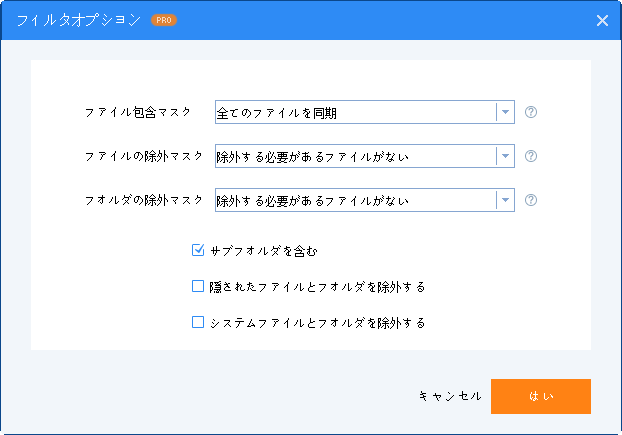This screenshot has width=622, height=435.
Task: Open the フォルダの除外マスク dropdown arrow
Action: click(506, 199)
